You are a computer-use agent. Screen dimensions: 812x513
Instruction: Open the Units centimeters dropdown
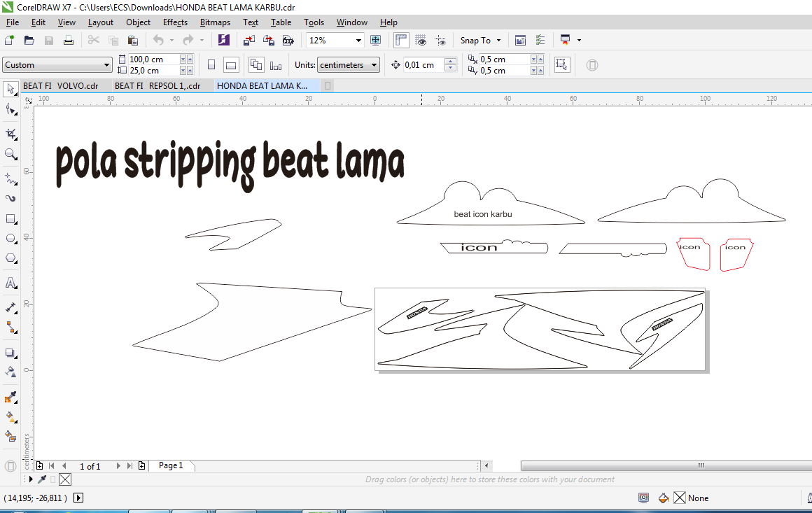(x=374, y=65)
